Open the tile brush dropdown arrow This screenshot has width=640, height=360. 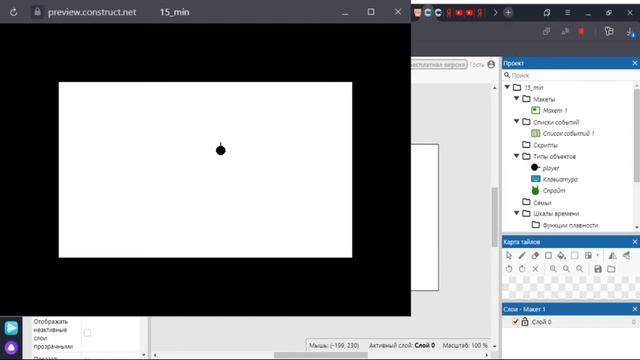(x=598, y=256)
